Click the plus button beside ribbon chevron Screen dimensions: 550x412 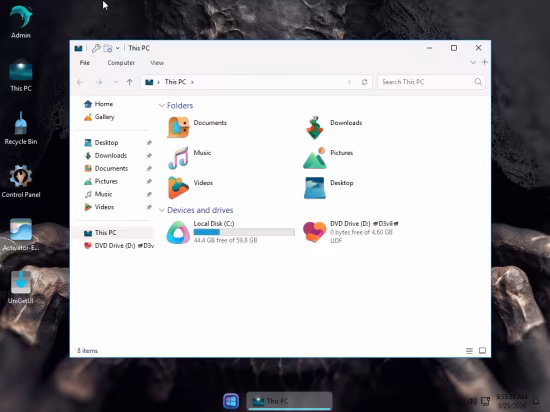coord(485,62)
